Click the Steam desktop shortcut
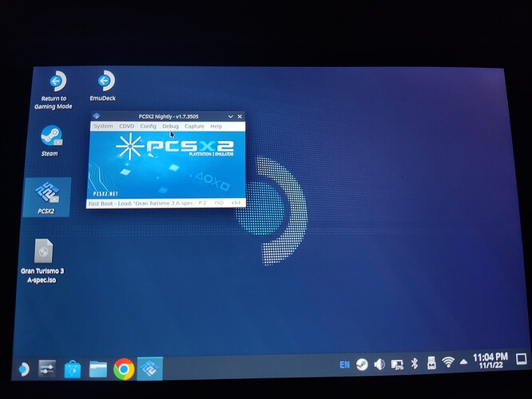532x399 pixels. (50, 139)
